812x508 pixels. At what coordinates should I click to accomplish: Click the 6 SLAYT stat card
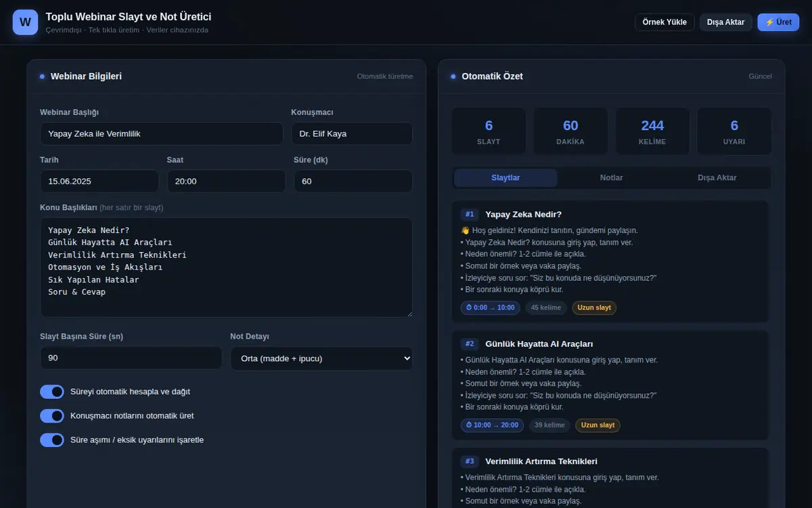[x=489, y=131]
